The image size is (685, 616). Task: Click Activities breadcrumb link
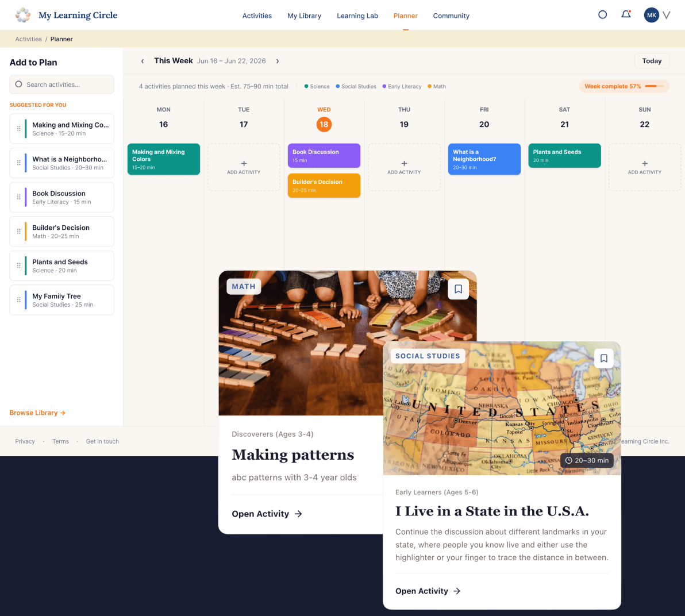28,39
